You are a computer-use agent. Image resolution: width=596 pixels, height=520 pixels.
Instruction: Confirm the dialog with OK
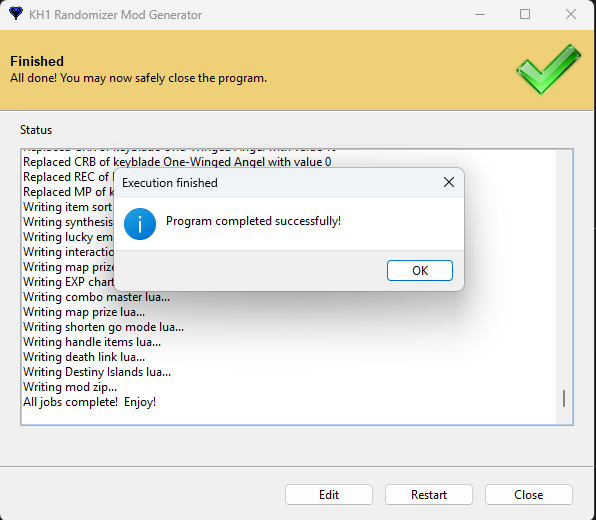click(420, 271)
